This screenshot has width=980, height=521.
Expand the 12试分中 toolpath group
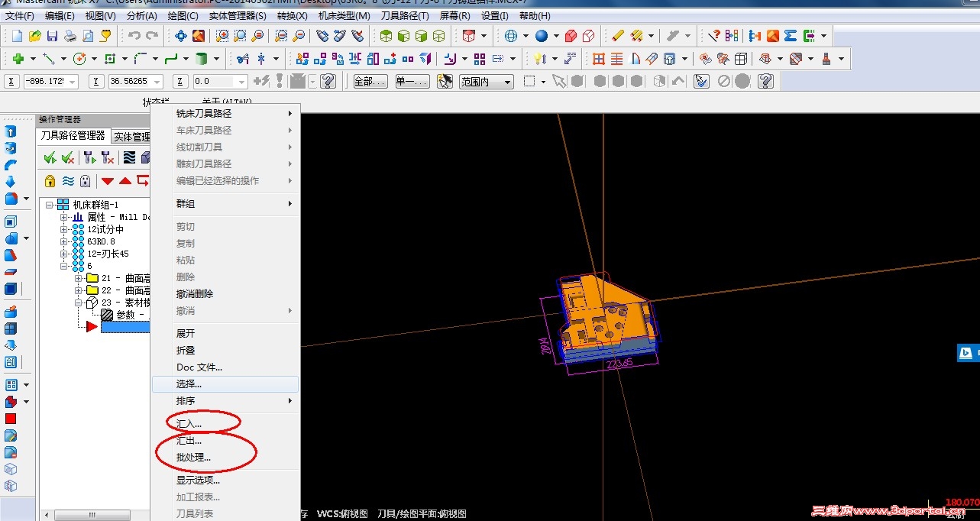(x=65, y=229)
